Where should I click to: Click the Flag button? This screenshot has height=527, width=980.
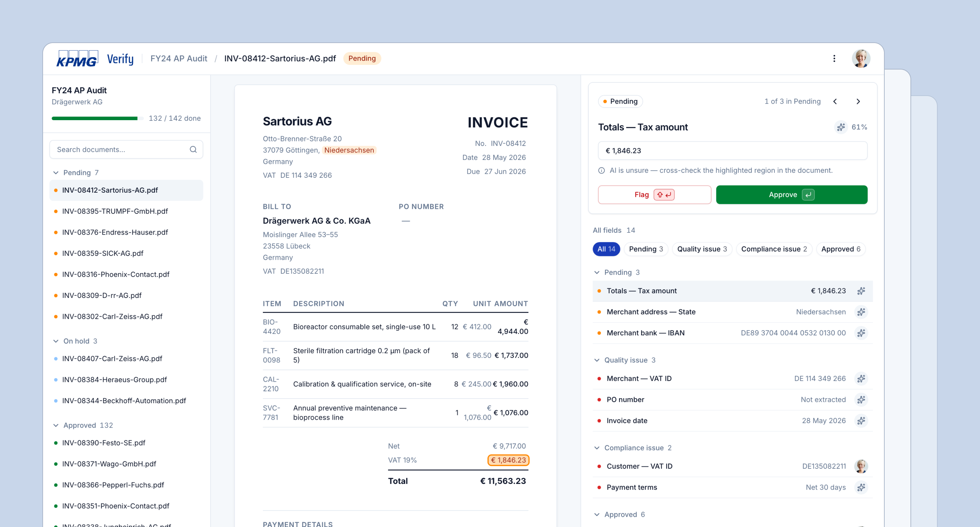tap(654, 195)
